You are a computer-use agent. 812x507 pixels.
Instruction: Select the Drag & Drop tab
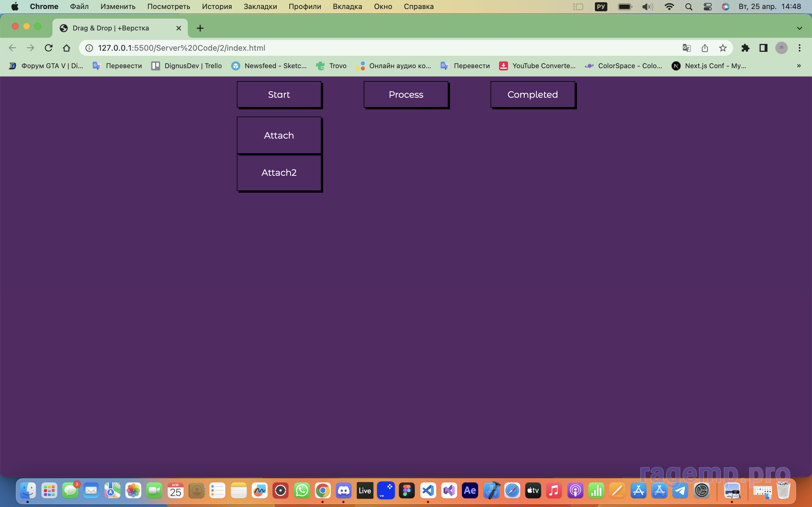pyautogui.click(x=111, y=28)
